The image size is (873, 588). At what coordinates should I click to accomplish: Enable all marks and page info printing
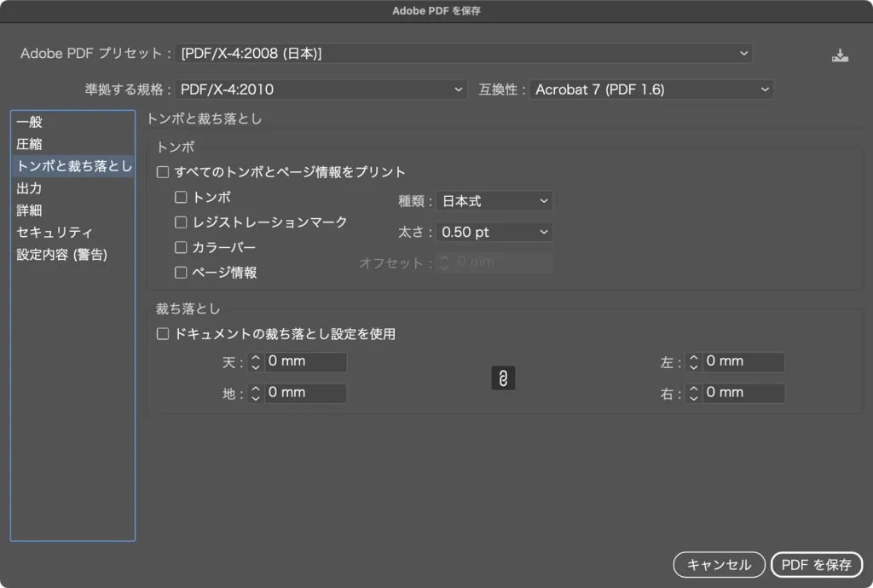[163, 172]
